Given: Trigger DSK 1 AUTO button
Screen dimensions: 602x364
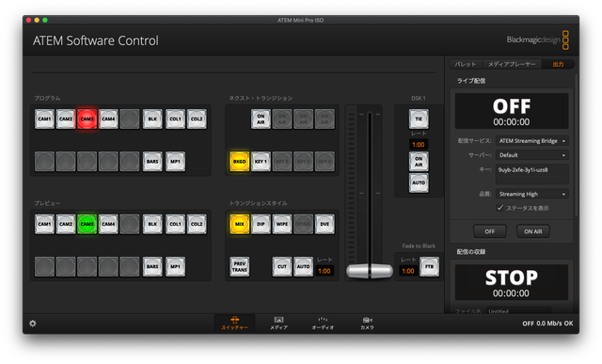Looking at the screenshot, I should (419, 182).
